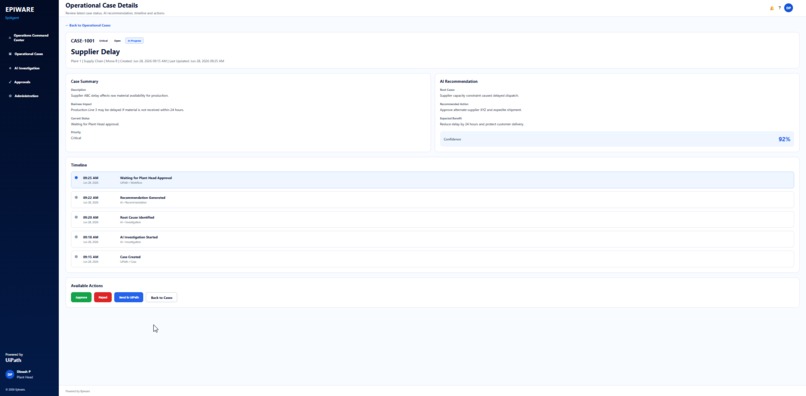Click the Waiting for Plant Head approval status text
This screenshot has width=806, height=396.
click(95, 124)
